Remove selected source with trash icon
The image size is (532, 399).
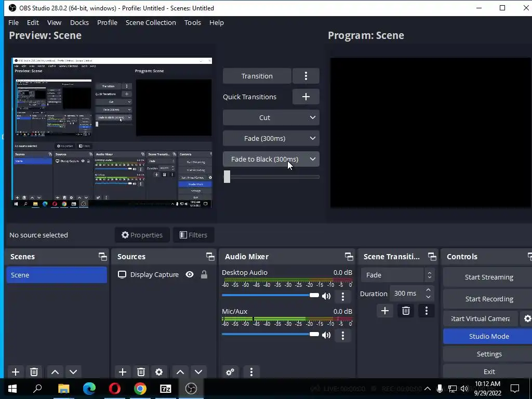141,372
